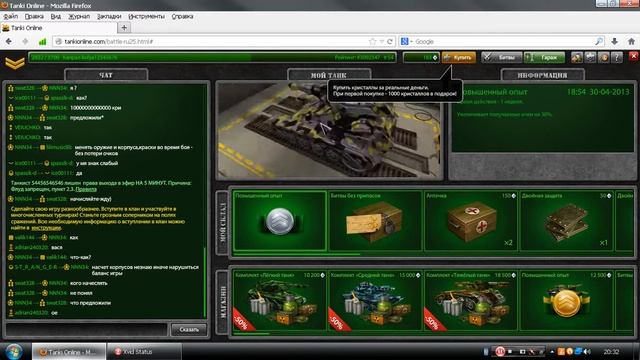Click the МОЙ ТАНК panel header
The image size is (640, 360).
coord(329,75)
